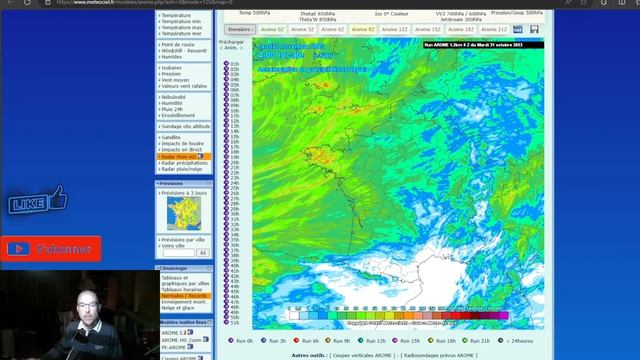Open the Normales / Records link

coord(185,296)
